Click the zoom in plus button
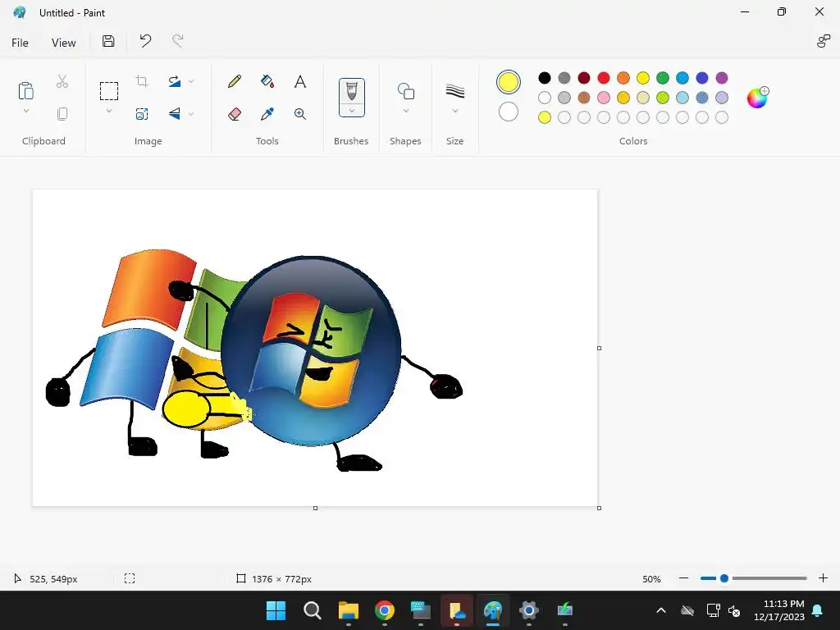Screen dimensions: 840x630 point(824,578)
